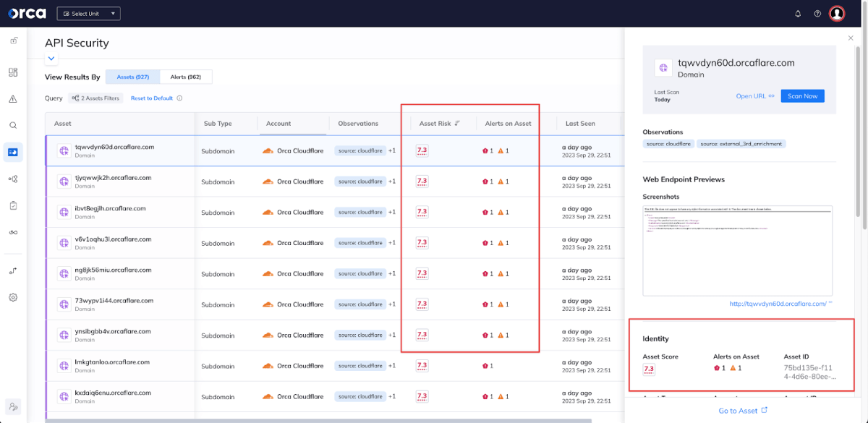Open the web endpoint screenshot thumbnail
Screen dimensions: 868x423
point(738,251)
